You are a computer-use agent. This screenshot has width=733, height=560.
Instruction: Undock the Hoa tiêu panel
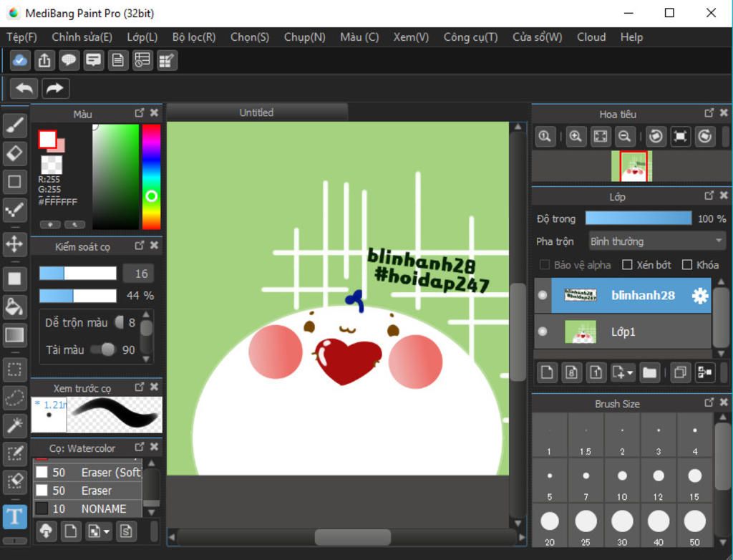(x=709, y=112)
